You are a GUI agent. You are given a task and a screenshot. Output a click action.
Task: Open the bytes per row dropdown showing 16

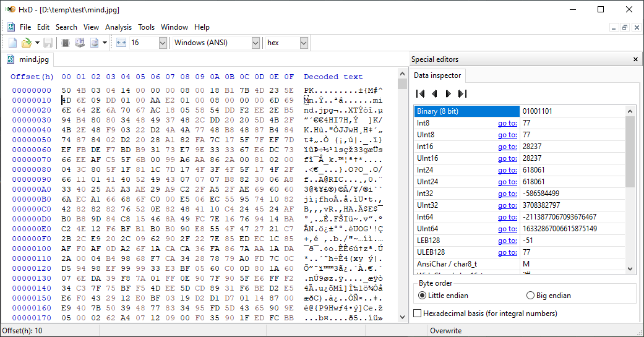tap(163, 43)
